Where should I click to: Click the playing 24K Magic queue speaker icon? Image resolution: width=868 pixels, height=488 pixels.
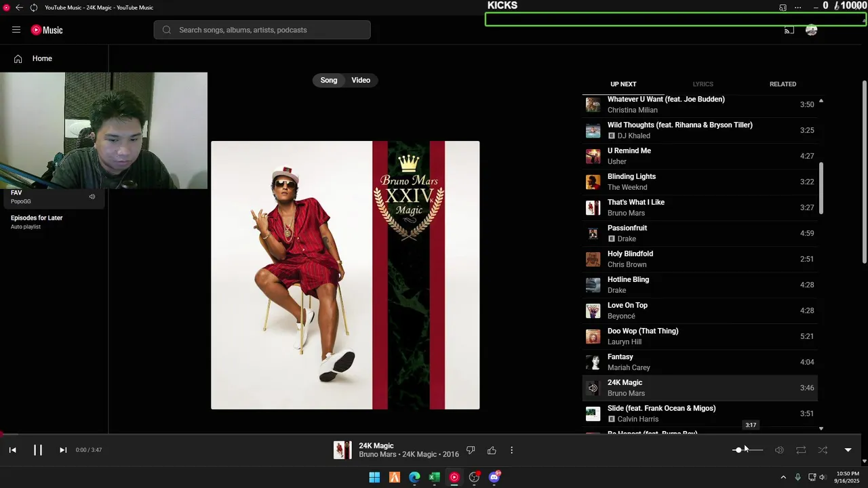(593, 388)
